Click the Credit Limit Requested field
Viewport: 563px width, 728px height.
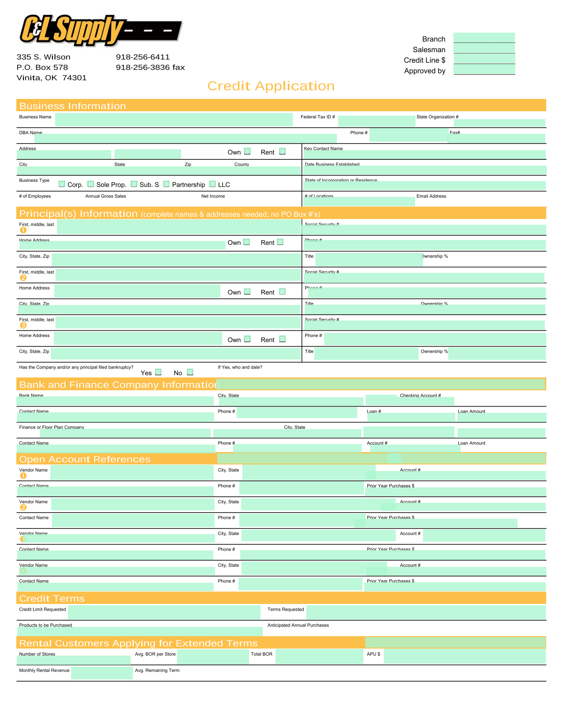[164, 612]
